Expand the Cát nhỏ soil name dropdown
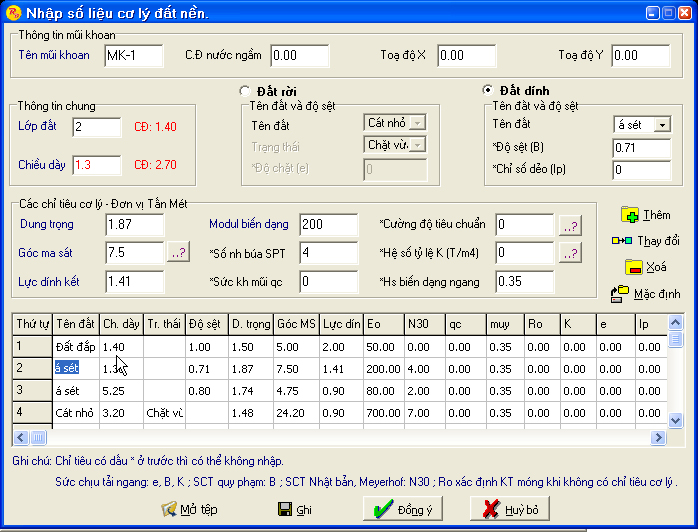Viewport: 698px width, 532px height. [417, 123]
